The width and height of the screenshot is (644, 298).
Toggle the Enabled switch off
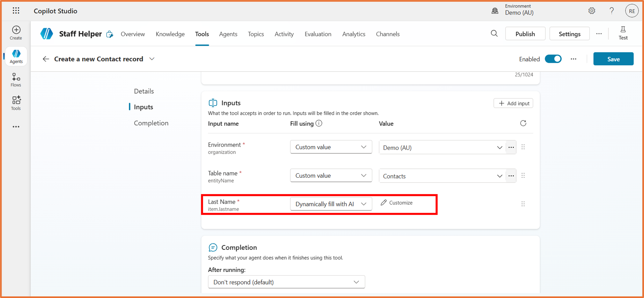click(x=553, y=59)
